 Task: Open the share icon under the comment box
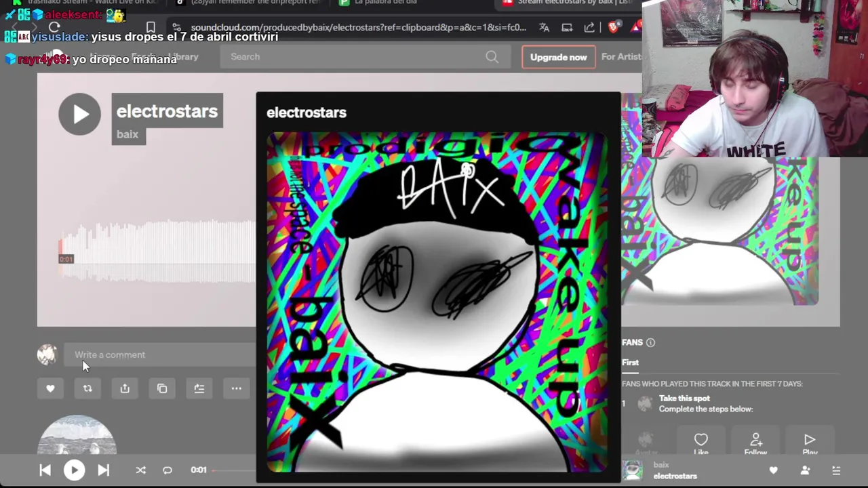click(x=125, y=388)
